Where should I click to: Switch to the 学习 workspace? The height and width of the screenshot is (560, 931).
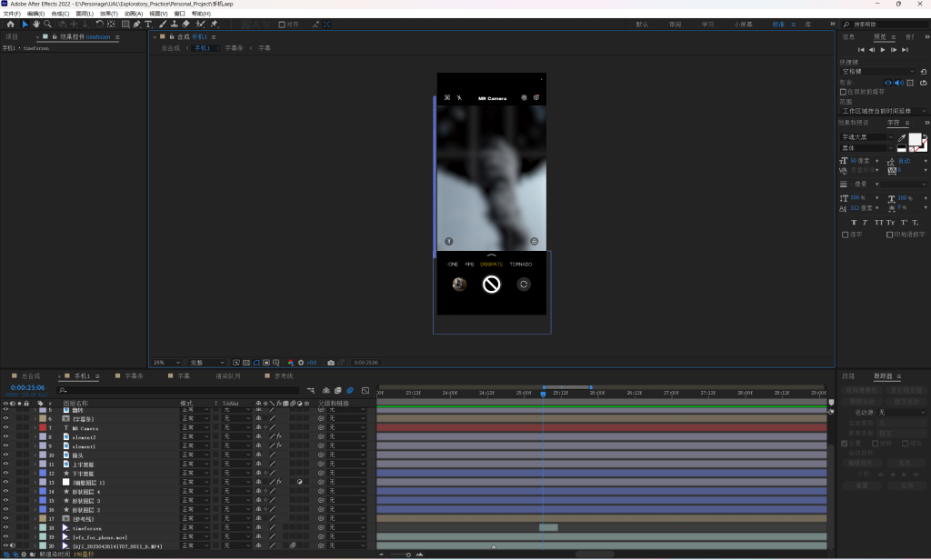click(707, 25)
